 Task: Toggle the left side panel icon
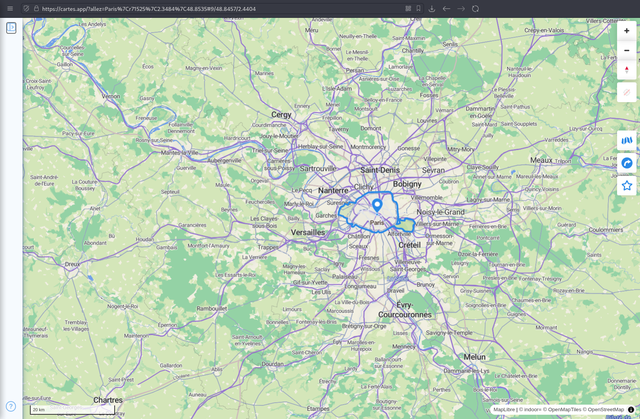11,28
